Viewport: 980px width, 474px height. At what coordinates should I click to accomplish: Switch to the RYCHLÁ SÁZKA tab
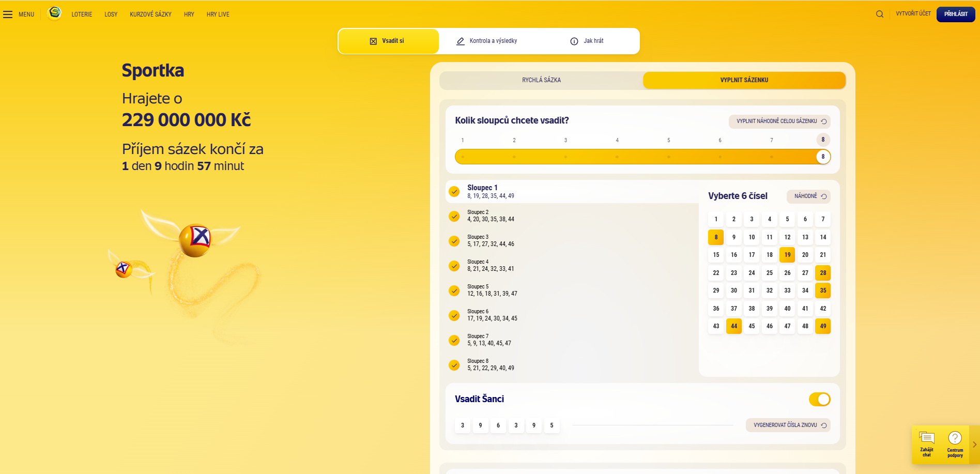541,80
